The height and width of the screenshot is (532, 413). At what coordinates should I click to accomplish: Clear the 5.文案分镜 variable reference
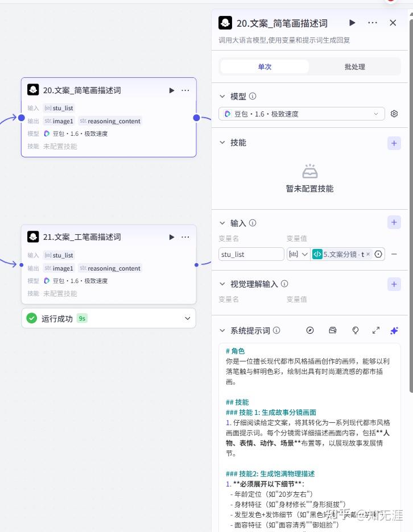368,254
